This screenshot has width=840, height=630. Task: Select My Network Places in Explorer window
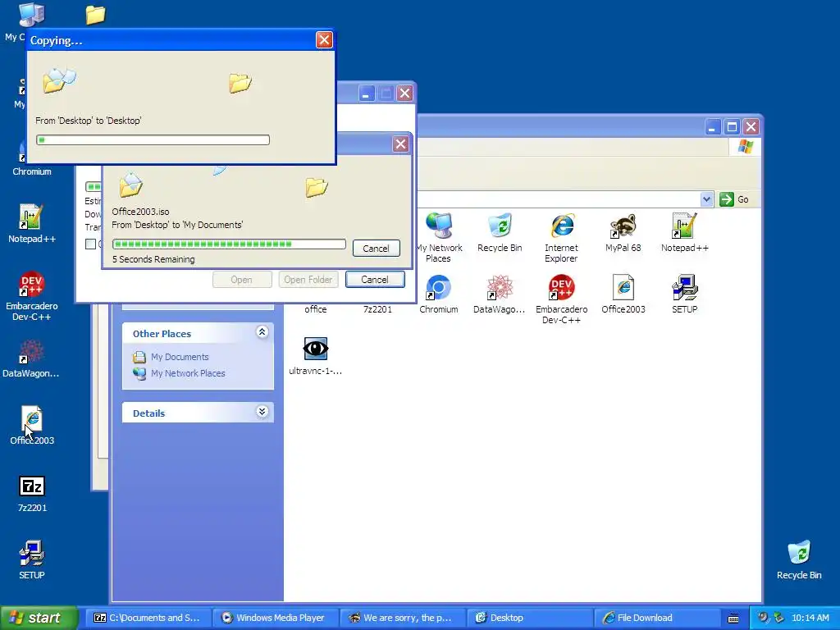point(439,237)
